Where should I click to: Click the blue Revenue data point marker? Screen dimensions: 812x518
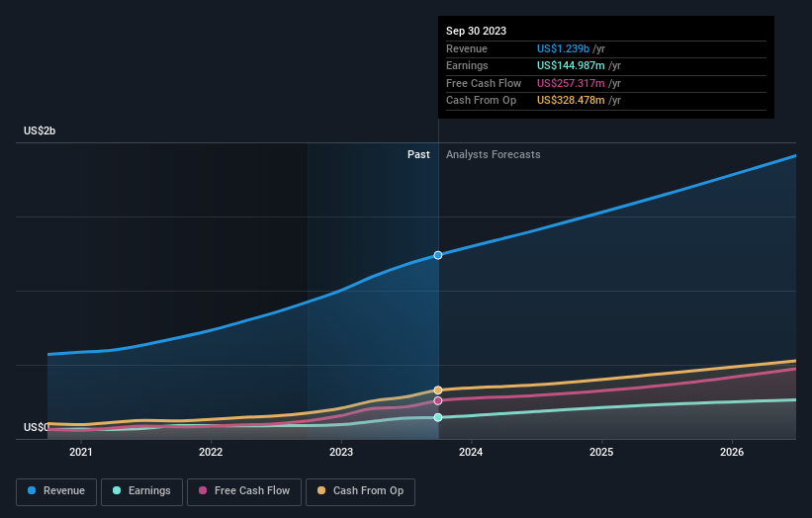(438, 255)
